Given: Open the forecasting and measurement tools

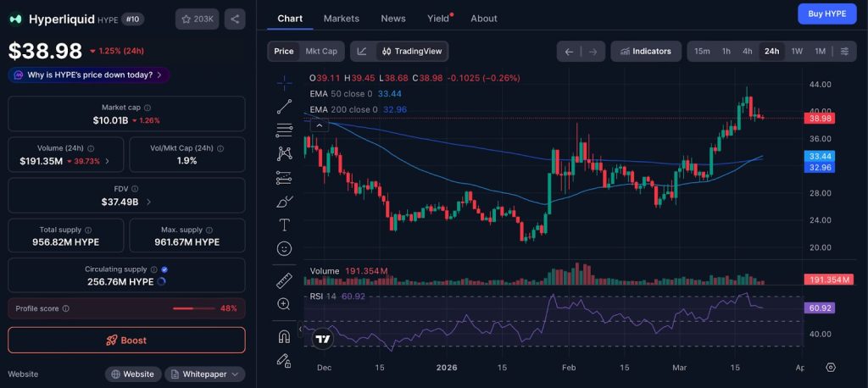Looking at the screenshot, I should click(285, 178).
